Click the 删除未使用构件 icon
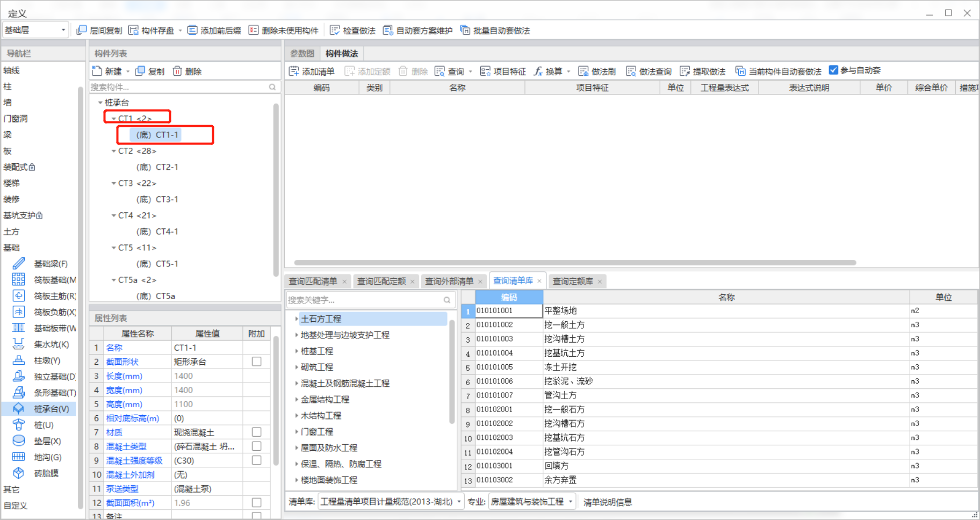Image resolution: width=980 pixels, height=520 pixels. click(254, 30)
